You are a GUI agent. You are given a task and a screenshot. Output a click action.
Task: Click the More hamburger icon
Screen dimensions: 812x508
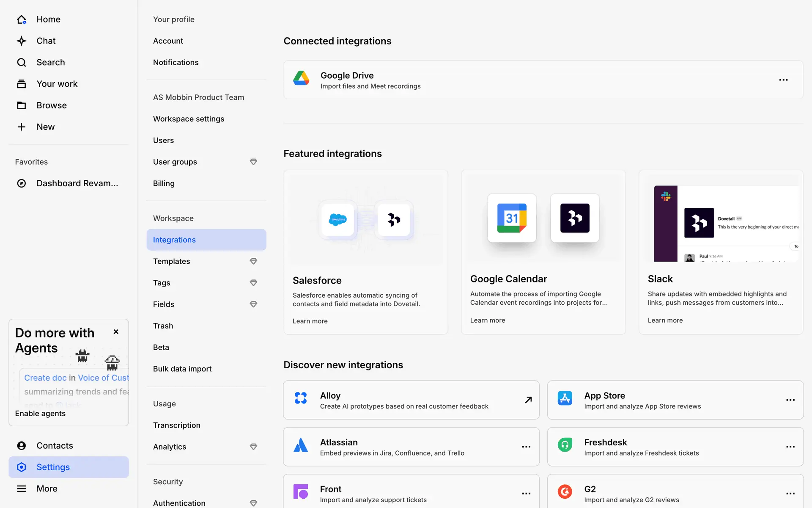click(22, 489)
